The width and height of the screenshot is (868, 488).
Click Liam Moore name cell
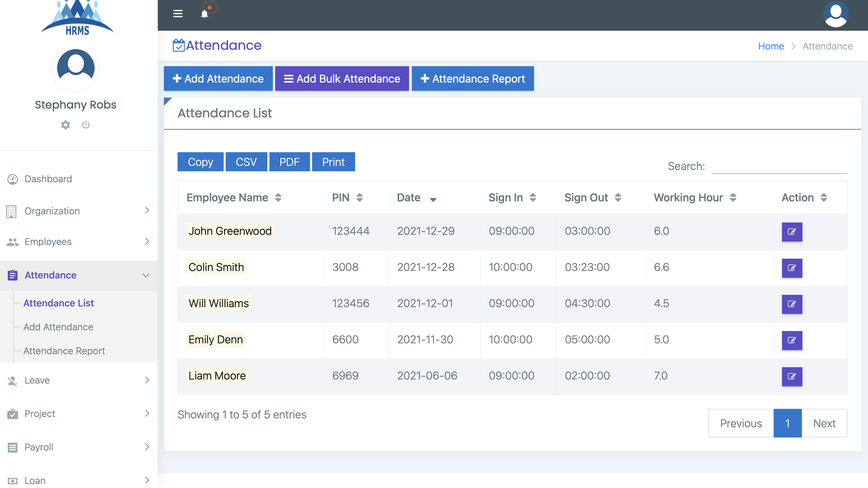217,376
